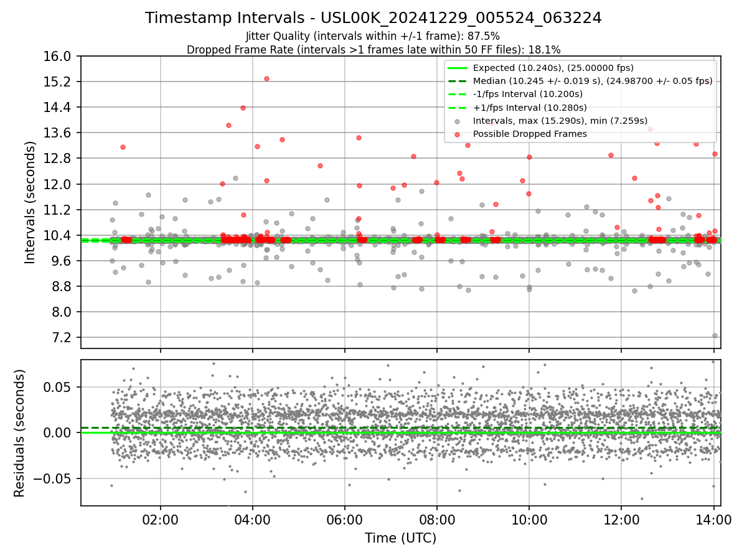Screen dimensions: 747x560
Task: Click the plot title starting with Timestamp Intervals
Action: tap(374, 18)
